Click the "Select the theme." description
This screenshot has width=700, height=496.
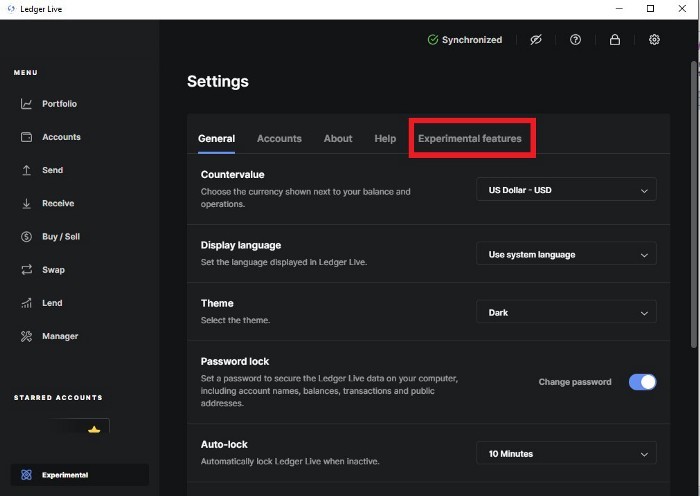[235, 320]
